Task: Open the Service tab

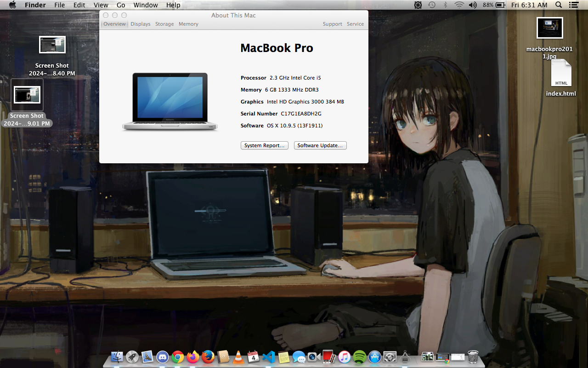Action: coord(355,24)
